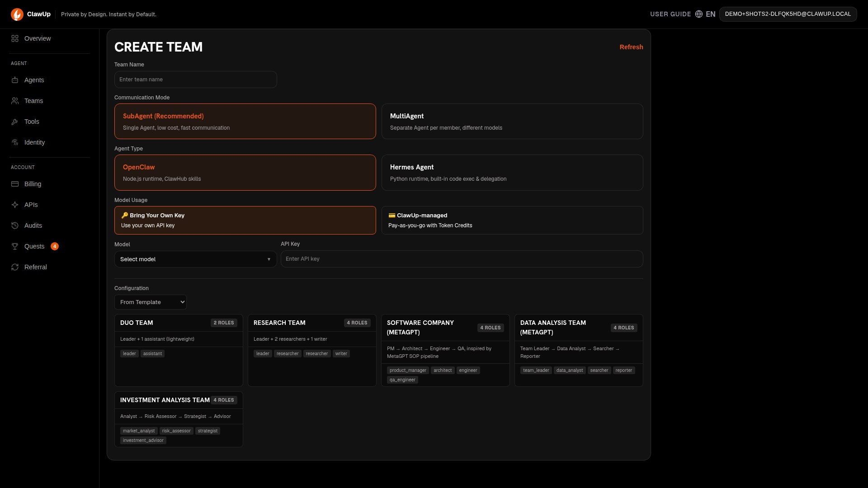The height and width of the screenshot is (488, 868).
Task: Open the From Template configuration dropdown
Action: click(151, 302)
